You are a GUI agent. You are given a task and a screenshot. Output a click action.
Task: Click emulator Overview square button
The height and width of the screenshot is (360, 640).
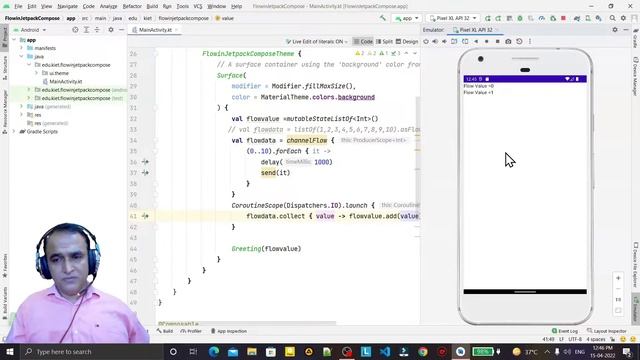tap(498, 41)
